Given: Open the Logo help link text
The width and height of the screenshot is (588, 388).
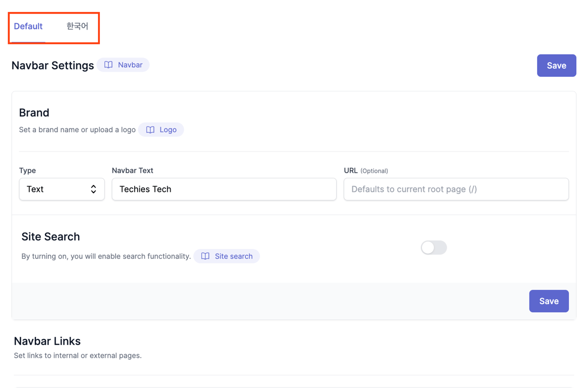Looking at the screenshot, I should tap(168, 130).
